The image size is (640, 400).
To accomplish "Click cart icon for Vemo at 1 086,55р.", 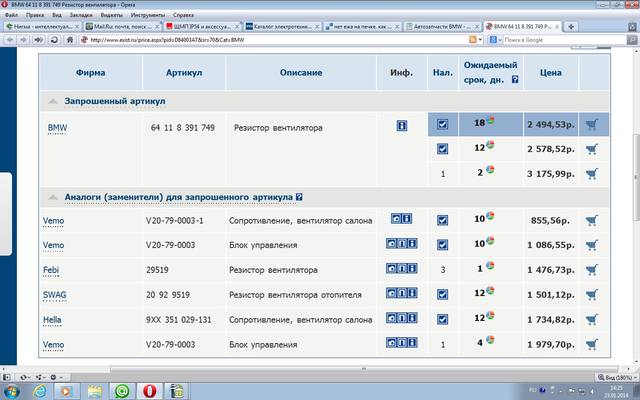I will (592, 245).
